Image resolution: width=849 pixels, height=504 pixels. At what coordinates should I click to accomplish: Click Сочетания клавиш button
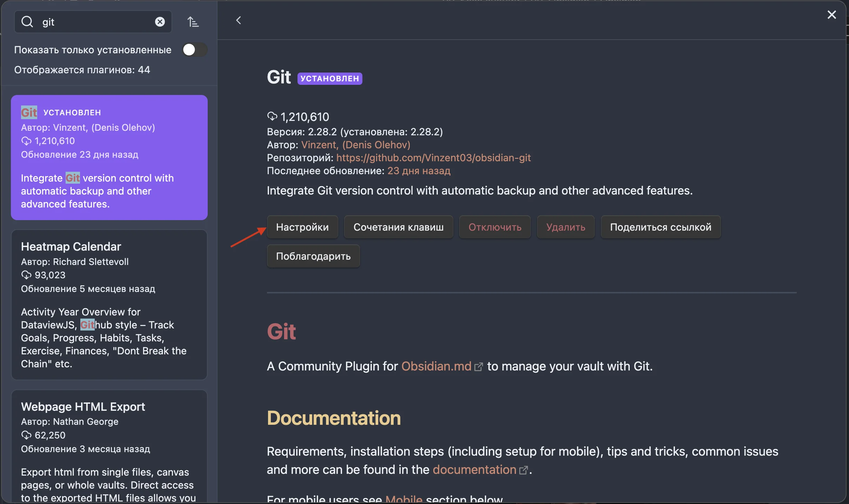(398, 227)
